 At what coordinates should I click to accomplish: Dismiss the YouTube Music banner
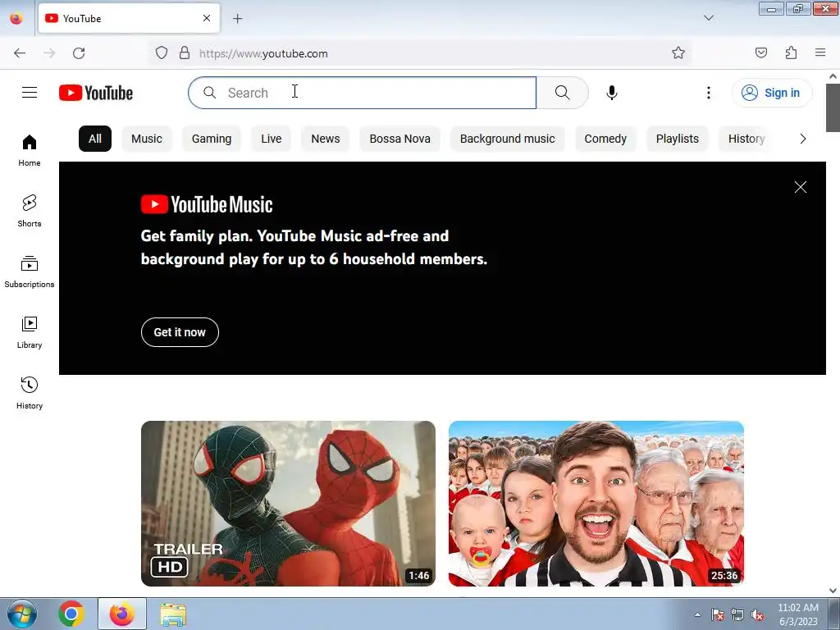[801, 186]
